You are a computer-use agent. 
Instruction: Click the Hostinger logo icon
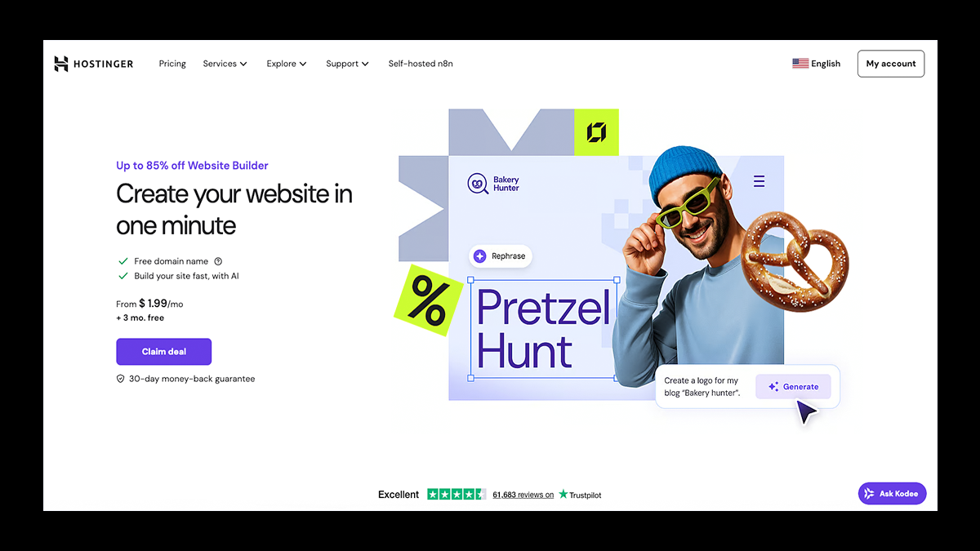point(61,64)
